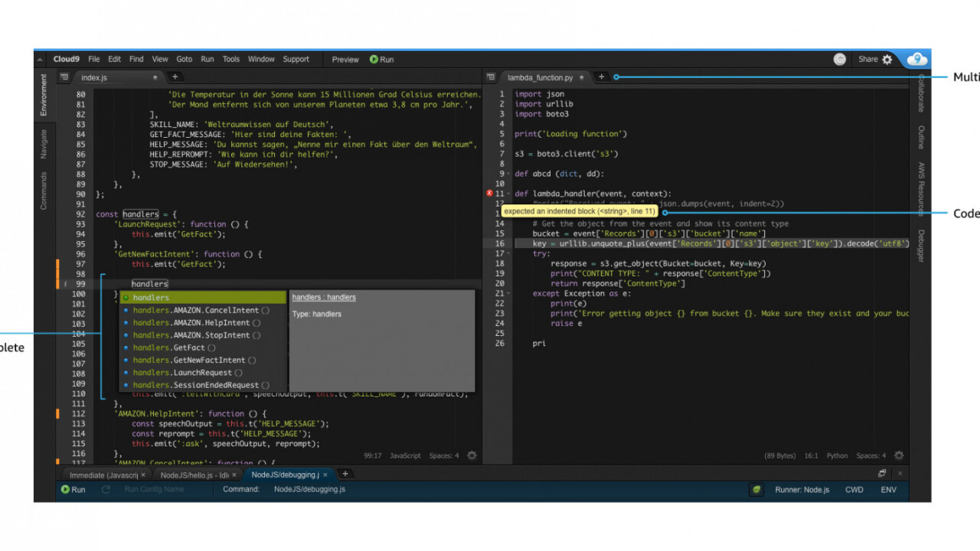Open the Runner: Node.js selector
Screen dimensions: 980x551
tap(802, 490)
